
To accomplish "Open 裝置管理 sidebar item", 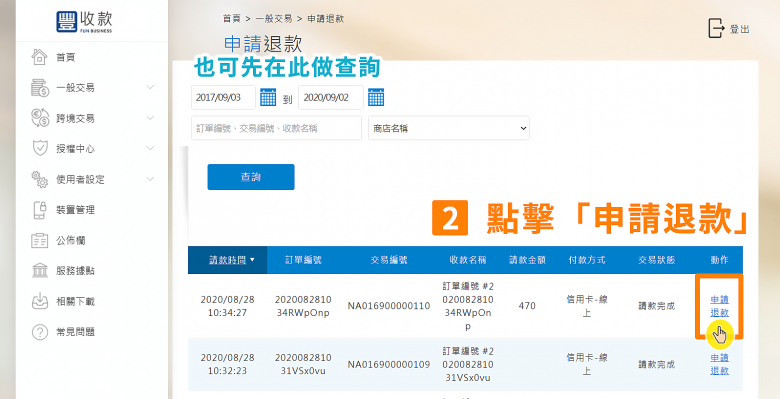I will (75, 210).
